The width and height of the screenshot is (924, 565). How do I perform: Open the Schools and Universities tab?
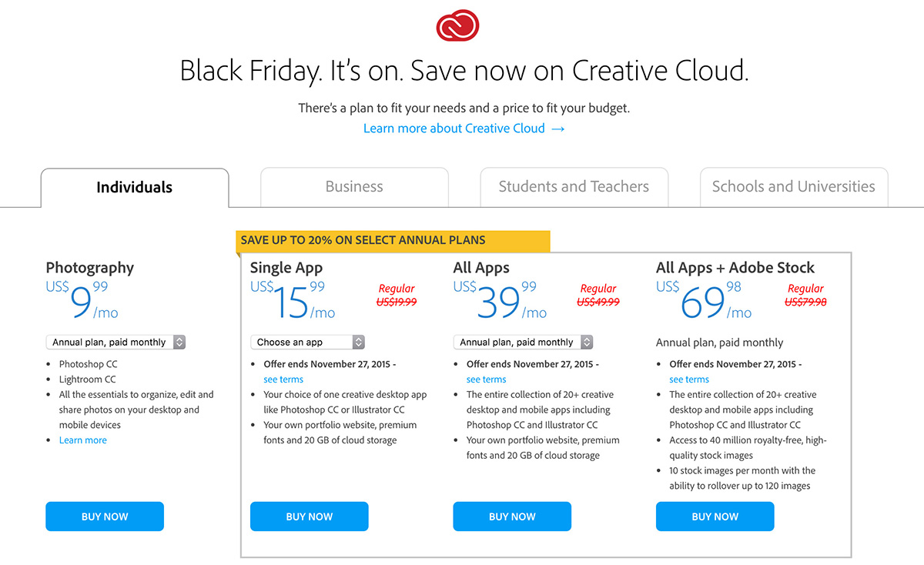tap(793, 187)
